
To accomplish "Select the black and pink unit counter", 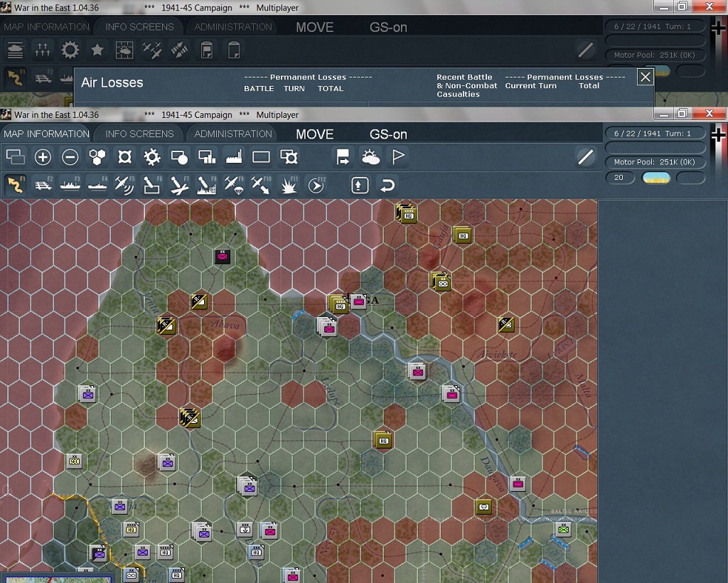I will point(223,256).
